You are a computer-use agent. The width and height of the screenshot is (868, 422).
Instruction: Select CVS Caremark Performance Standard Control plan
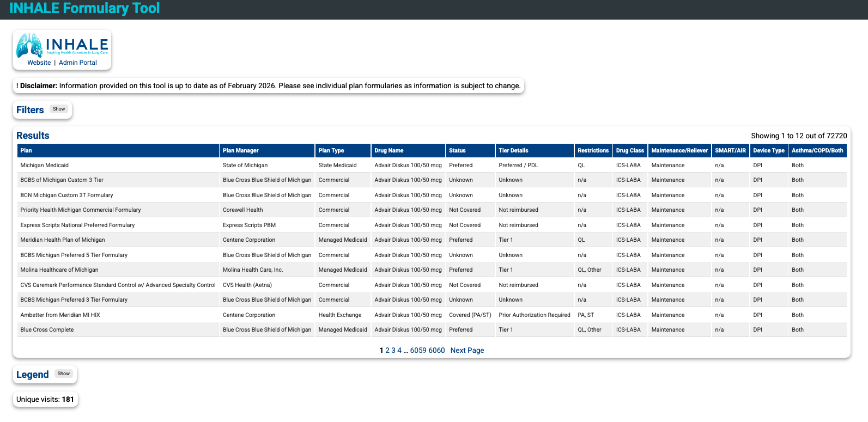tap(432, 285)
